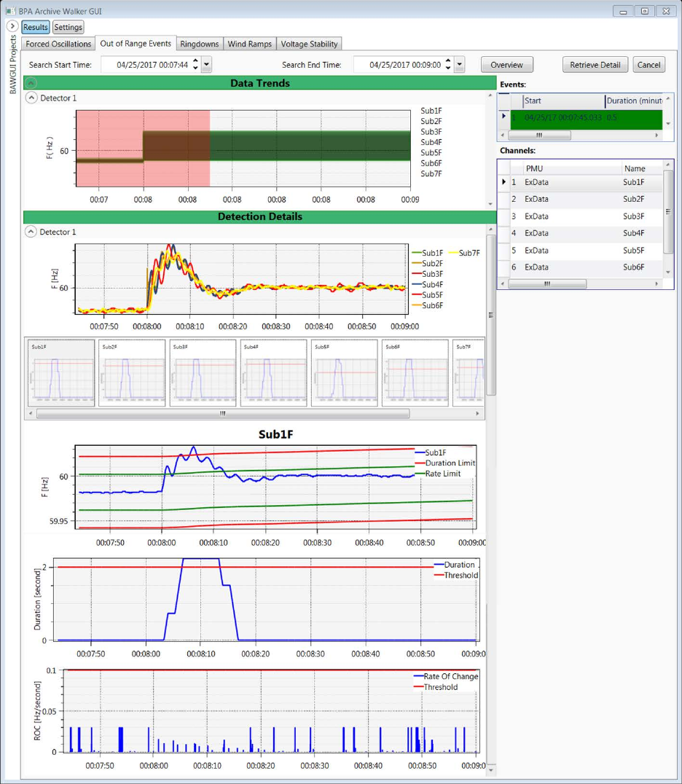Image resolution: width=682 pixels, height=784 pixels.
Task: Select the Sub3F thumbnail plot
Action: click(x=203, y=372)
